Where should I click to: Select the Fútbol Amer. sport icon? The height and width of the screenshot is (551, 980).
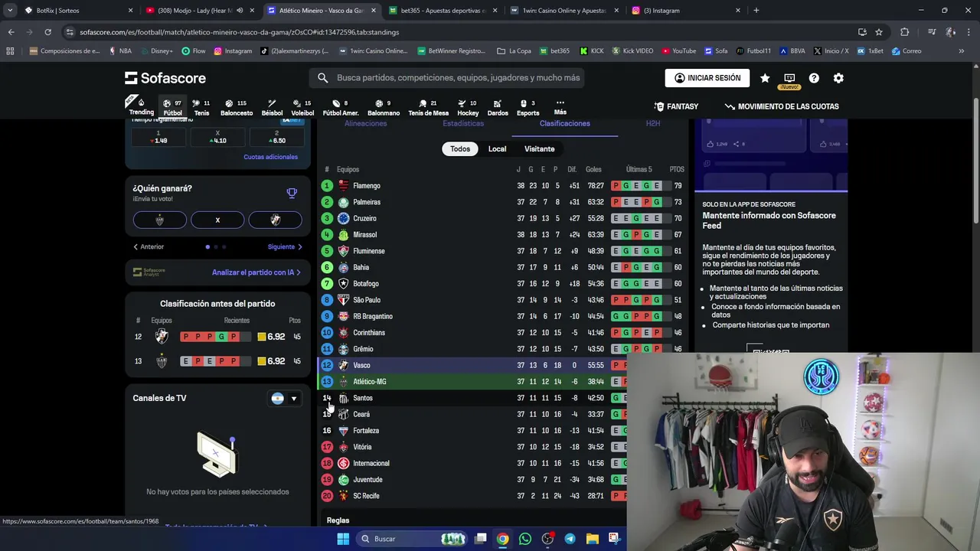pyautogui.click(x=341, y=107)
